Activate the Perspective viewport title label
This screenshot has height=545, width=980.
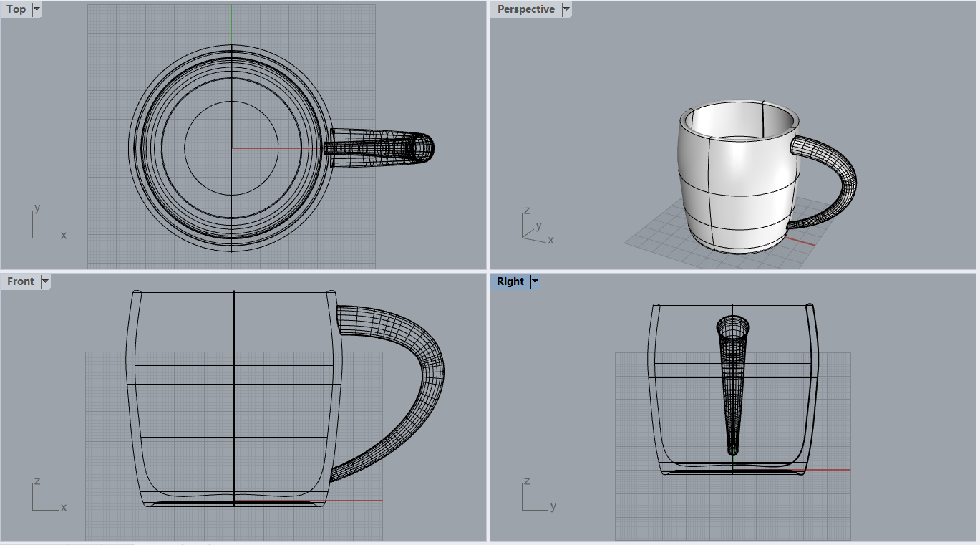[526, 9]
